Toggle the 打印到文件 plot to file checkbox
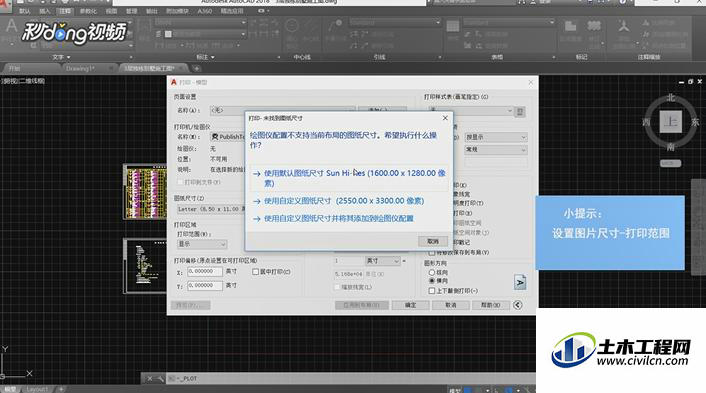 click(180, 182)
